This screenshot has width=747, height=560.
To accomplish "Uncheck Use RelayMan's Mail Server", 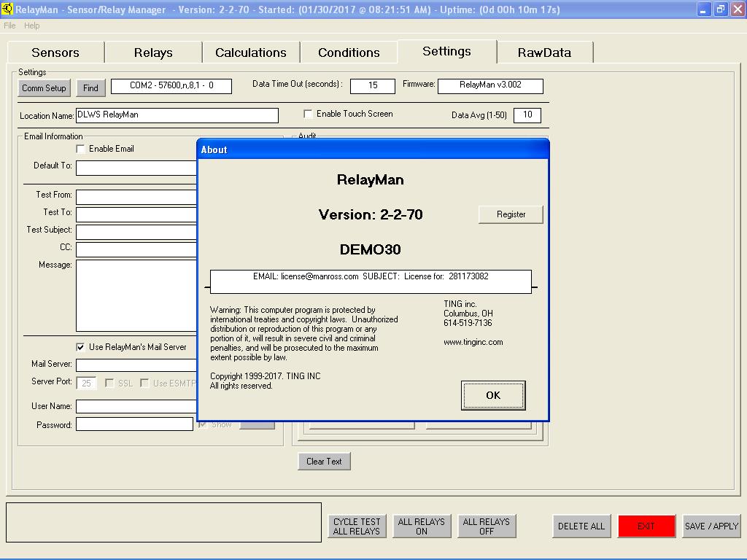I will (x=81, y=347).
